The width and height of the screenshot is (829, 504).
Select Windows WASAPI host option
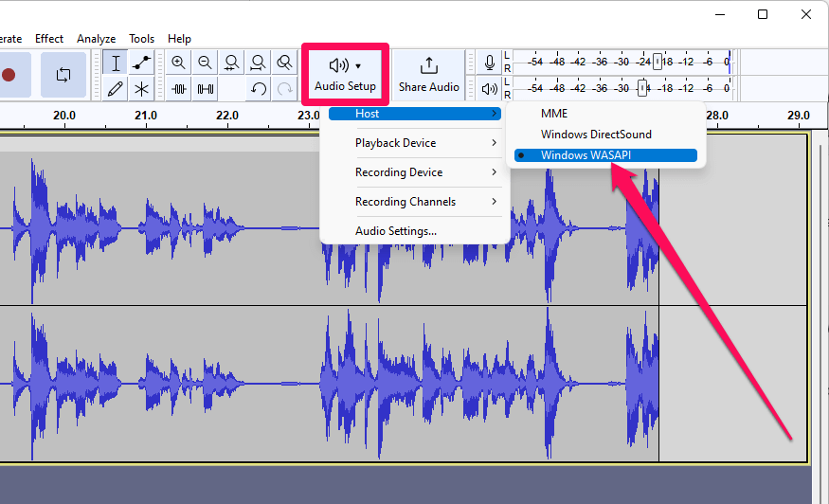(x=605, y=155)
